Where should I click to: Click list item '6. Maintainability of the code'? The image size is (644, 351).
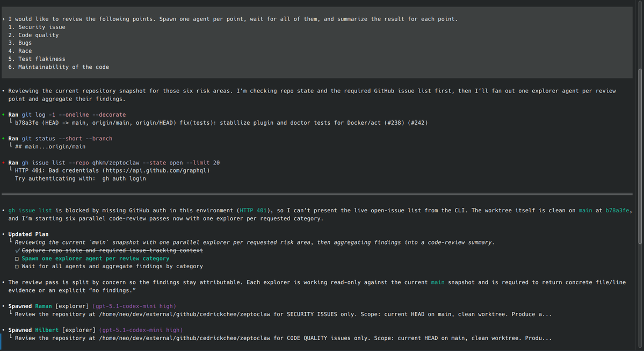pos(59,67)
